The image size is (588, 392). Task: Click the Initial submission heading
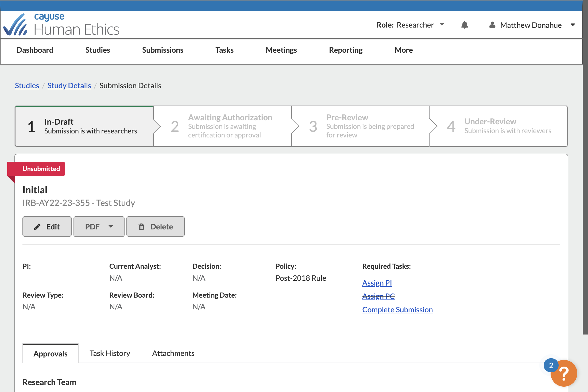pyautogui.click(x=35, y=190)
